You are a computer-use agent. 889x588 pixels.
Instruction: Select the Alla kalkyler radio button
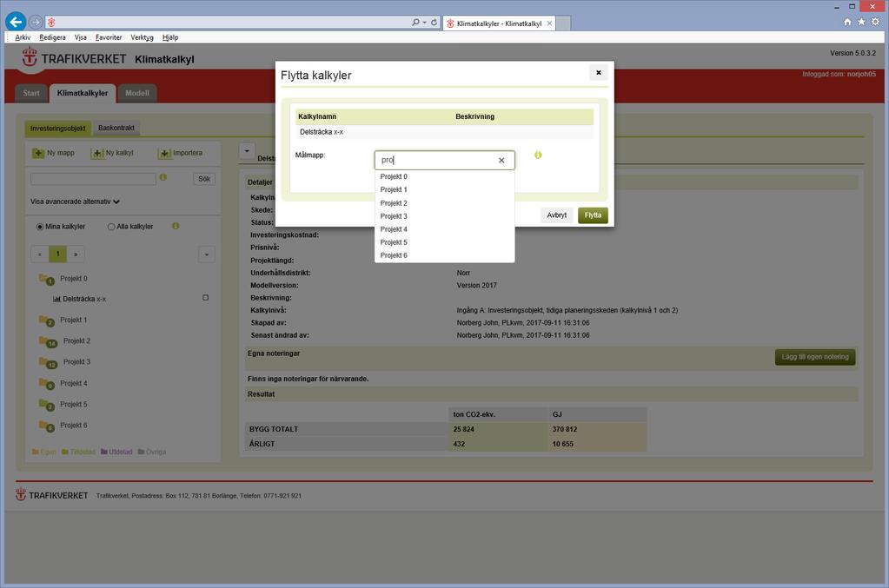pos(111,227)
